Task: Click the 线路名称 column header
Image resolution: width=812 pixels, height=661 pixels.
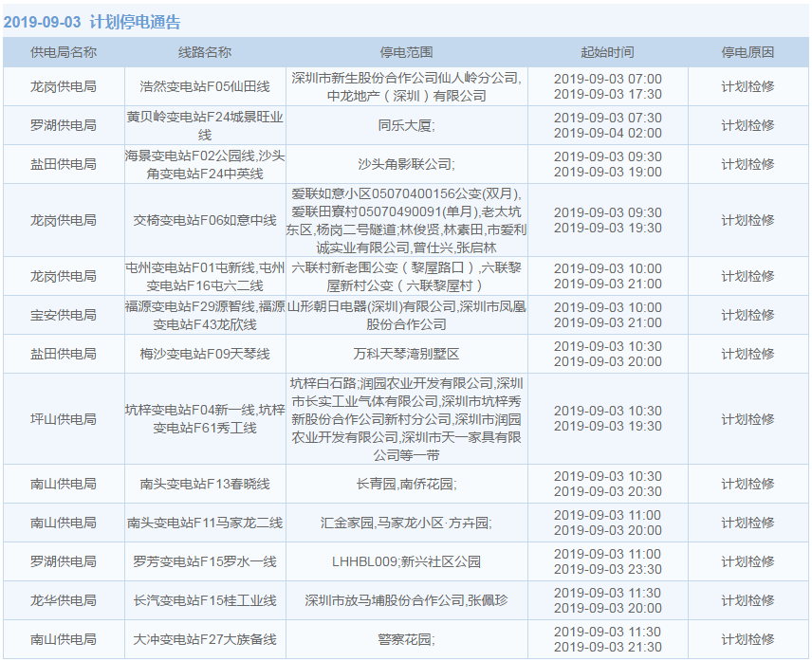Action: pos(205,52)
